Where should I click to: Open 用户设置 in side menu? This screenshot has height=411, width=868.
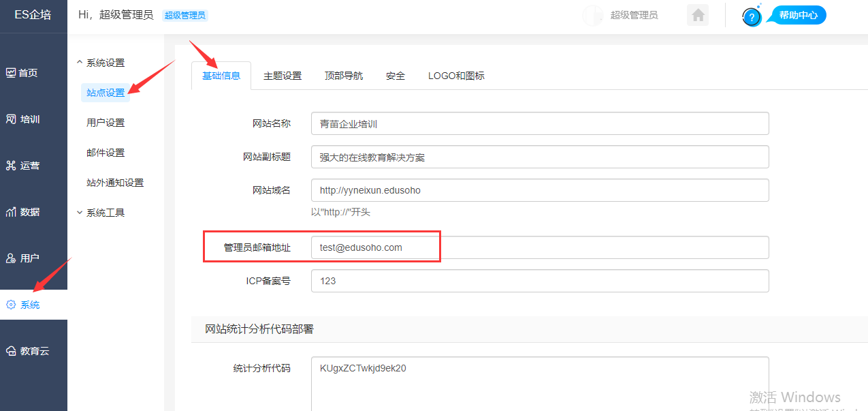point(106,123)
